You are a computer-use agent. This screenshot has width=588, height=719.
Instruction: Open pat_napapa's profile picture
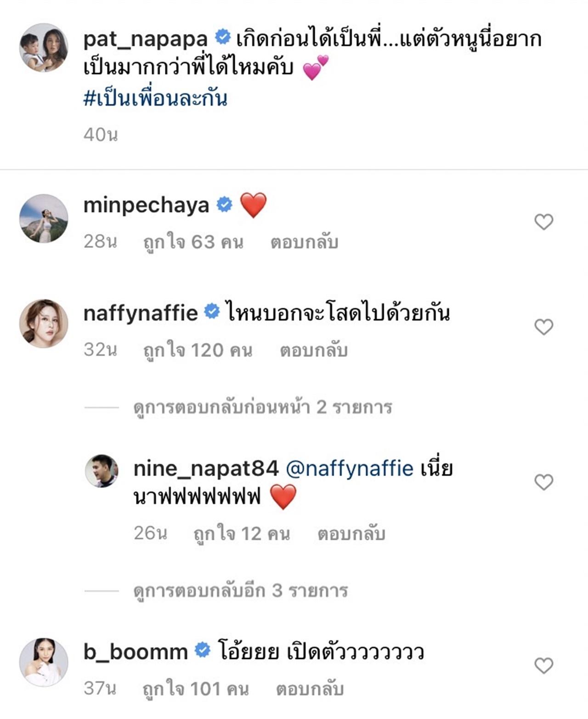point(44,48)
